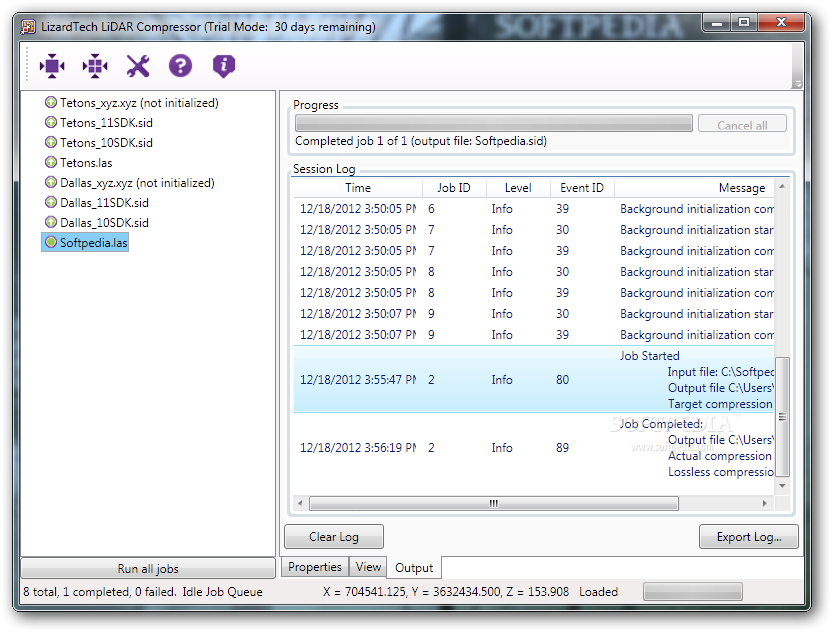Click the status icon beside Dallas_10SDK.sid
This screenshot has height=632, width=832.
(x=50, y=222)
